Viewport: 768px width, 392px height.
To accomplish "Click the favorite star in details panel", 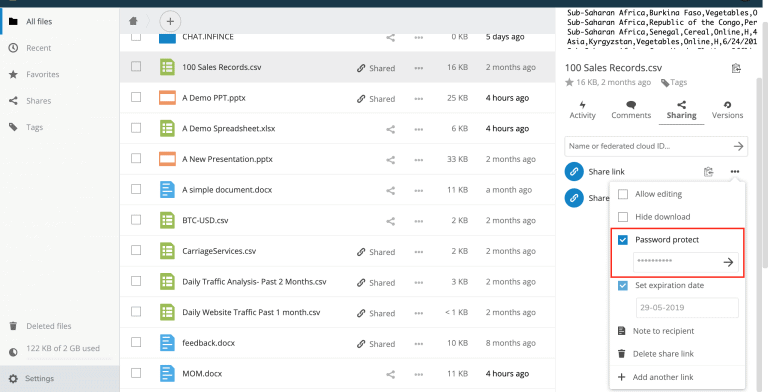I will point(569,82).
